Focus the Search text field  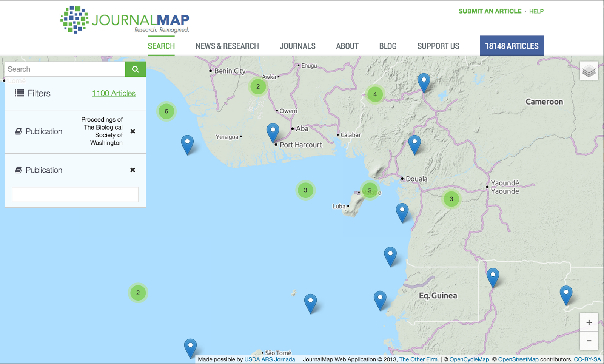pos(65,69)
